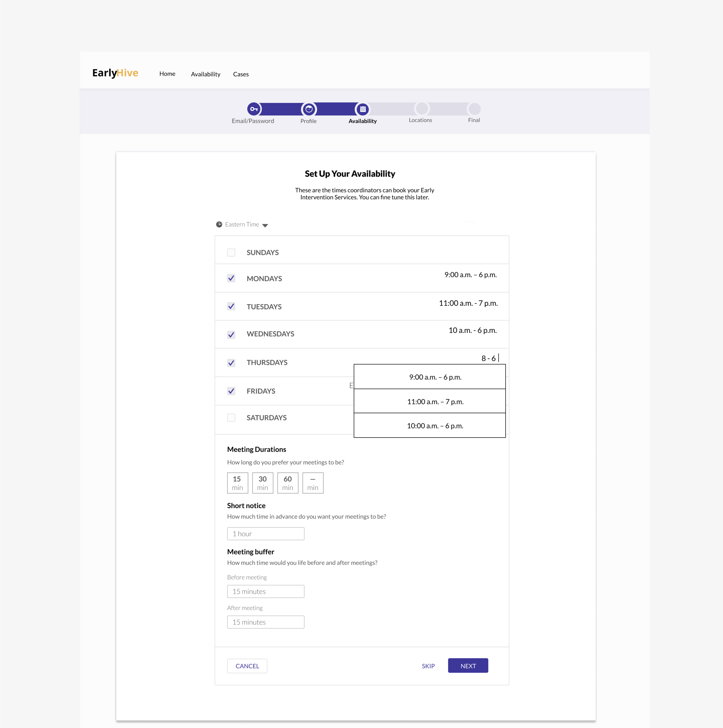The height and width of the screenshot is (728, 723).
Task: Open the Availability nav item
Action: coord(206,74)
